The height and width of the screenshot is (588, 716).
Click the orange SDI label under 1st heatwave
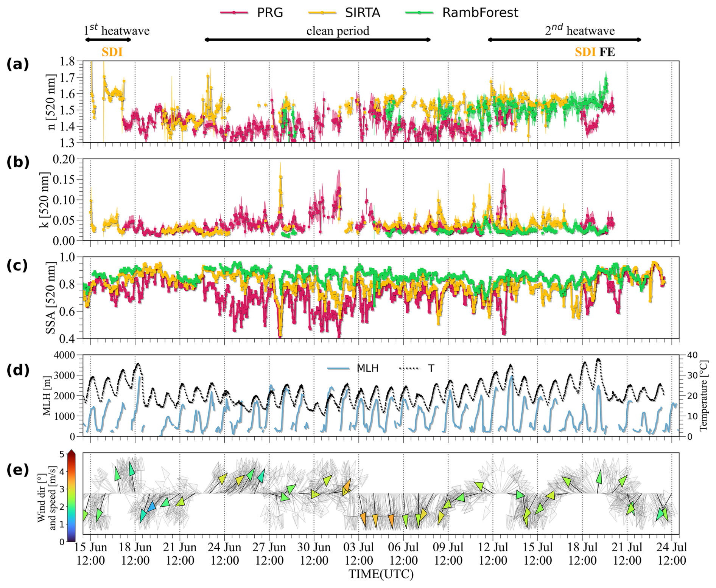112,52
